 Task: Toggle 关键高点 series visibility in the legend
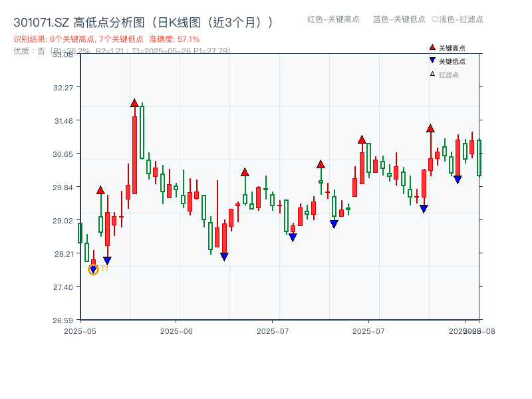pyautogui.click(x=447, y=47)
